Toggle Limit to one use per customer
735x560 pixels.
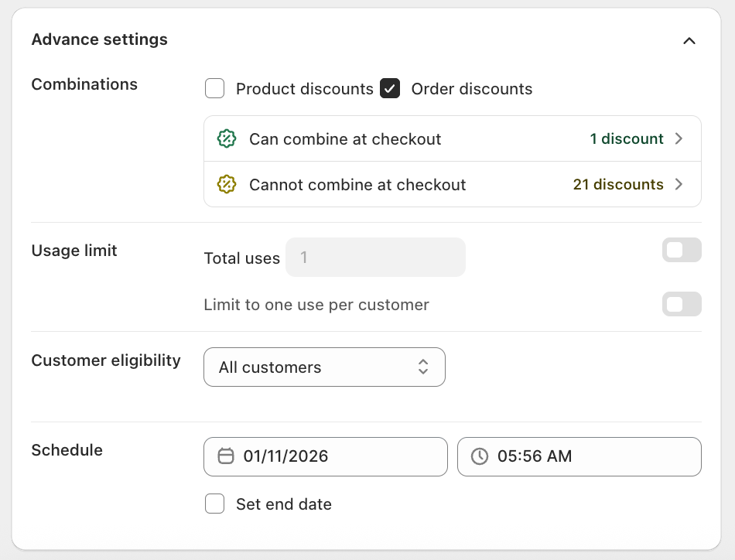pos(682,304)
